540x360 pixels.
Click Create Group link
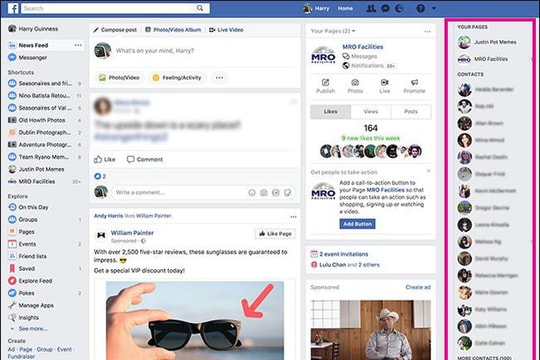click(x=45, y=349)
